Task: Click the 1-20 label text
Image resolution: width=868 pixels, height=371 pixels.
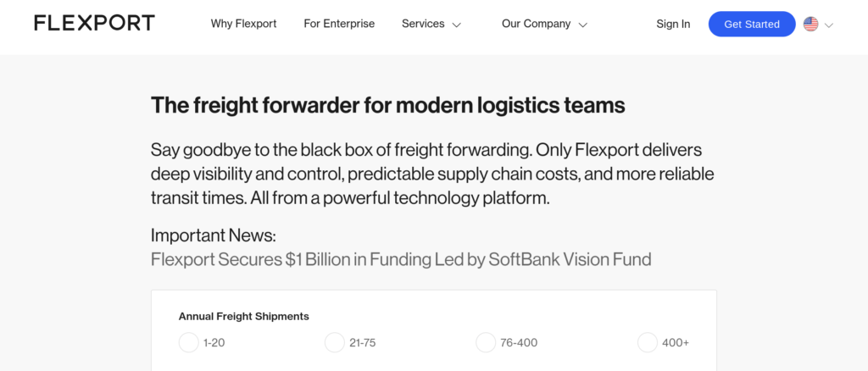Action: click(214, 343)
